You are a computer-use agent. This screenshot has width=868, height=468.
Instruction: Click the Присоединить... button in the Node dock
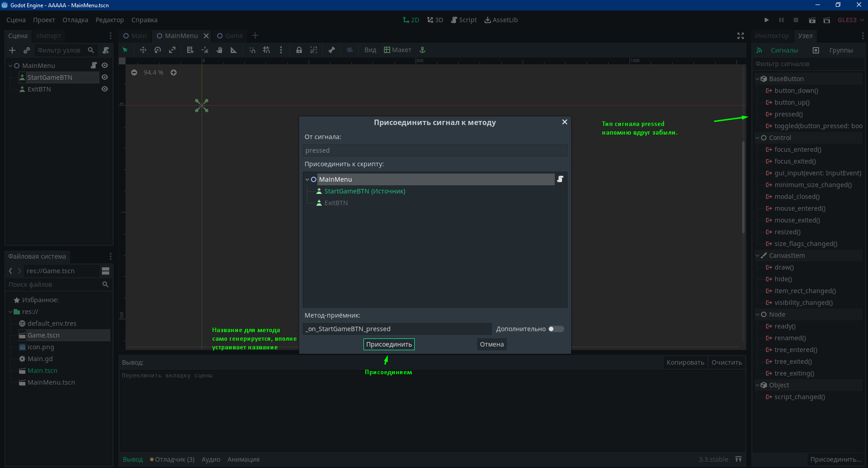point(836,459)
